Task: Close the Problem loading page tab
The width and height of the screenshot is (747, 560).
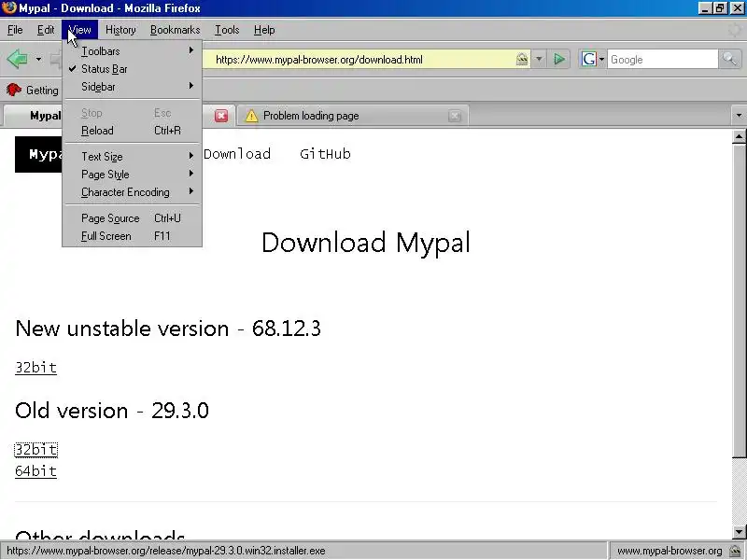Action: [455, 116]
